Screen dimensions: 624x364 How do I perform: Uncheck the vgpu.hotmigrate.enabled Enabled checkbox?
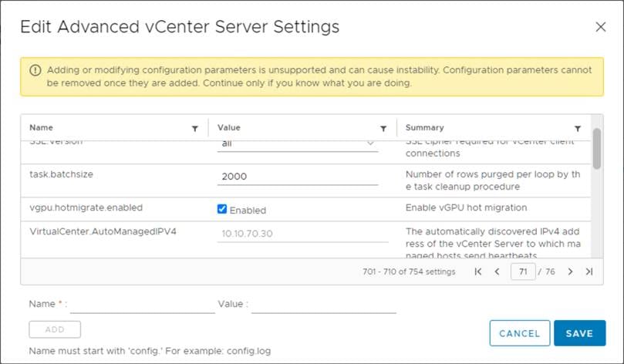coord(222,209)
